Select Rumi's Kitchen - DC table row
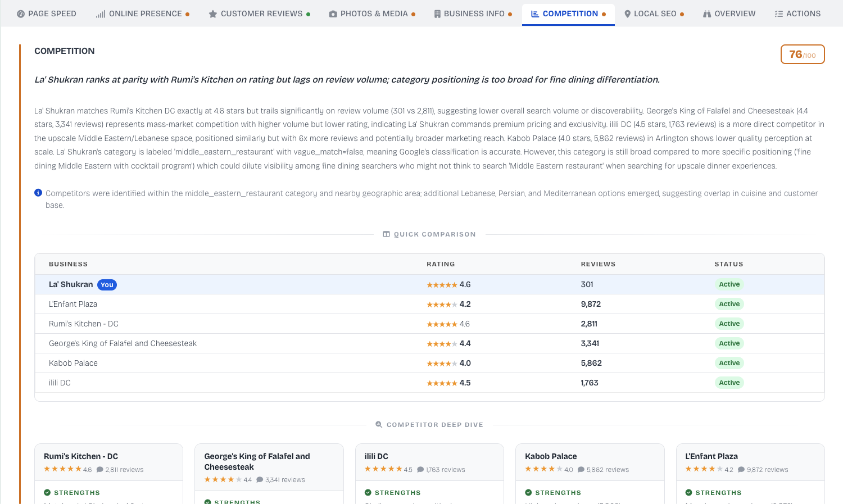Image resolution: width=843 pixels, height=504 pixels. tap(429, 324)
